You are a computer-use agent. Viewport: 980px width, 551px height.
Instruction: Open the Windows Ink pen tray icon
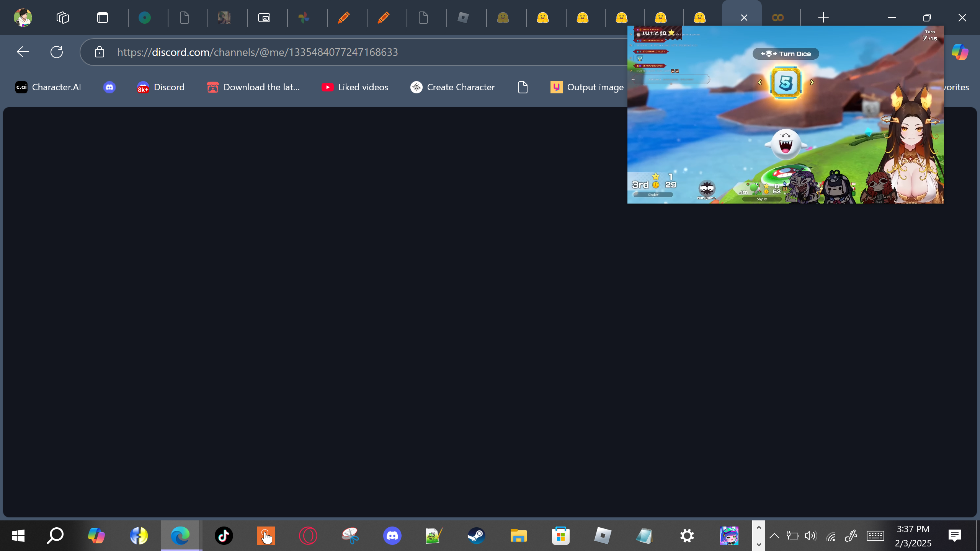click(x=851, y=536)
